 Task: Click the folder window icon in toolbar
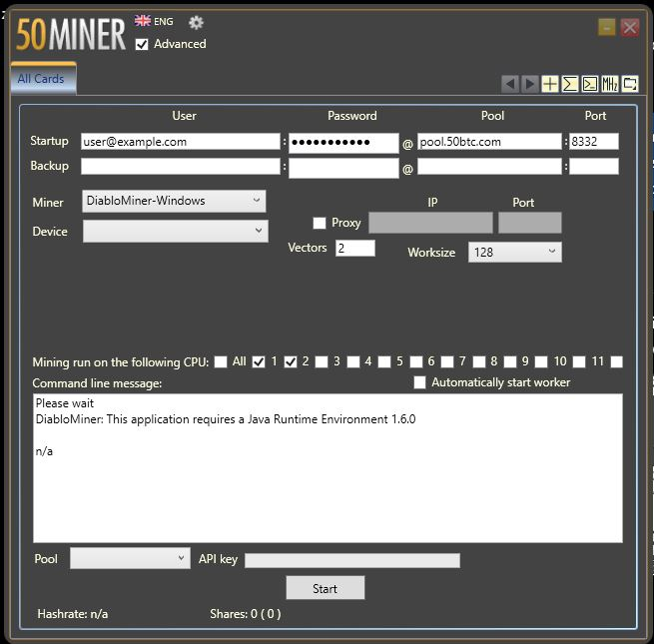coord(630,84)
